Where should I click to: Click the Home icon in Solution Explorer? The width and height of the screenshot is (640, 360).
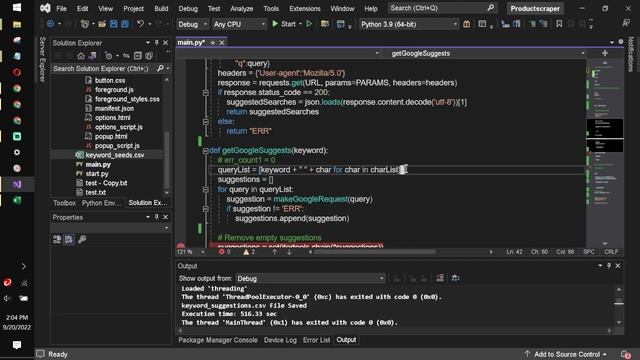[x=81, y=56]
